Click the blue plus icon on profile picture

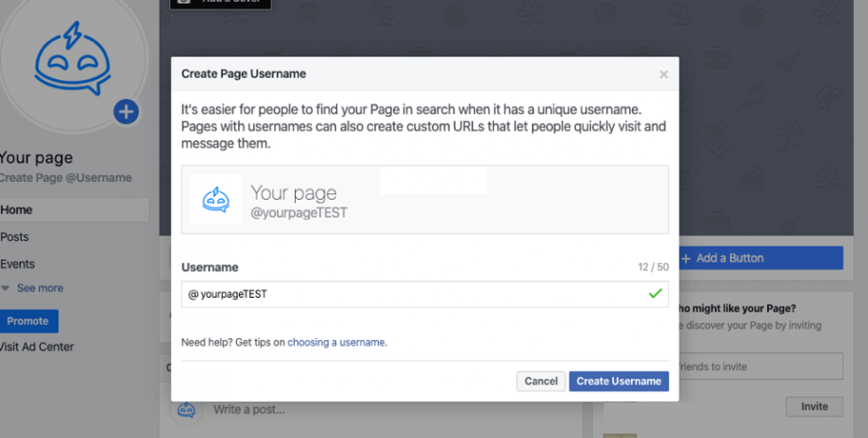click(x=126, y=112)
